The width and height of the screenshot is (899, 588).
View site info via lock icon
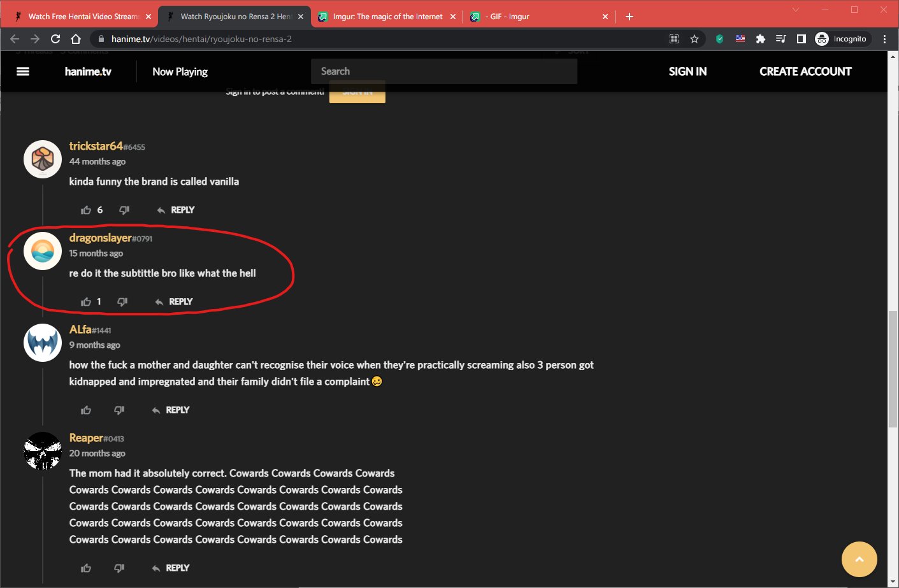click(101, 39)
